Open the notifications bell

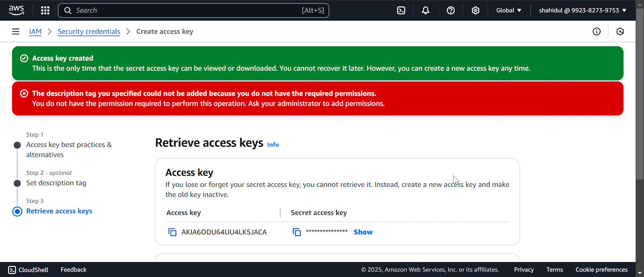(425, 10)
